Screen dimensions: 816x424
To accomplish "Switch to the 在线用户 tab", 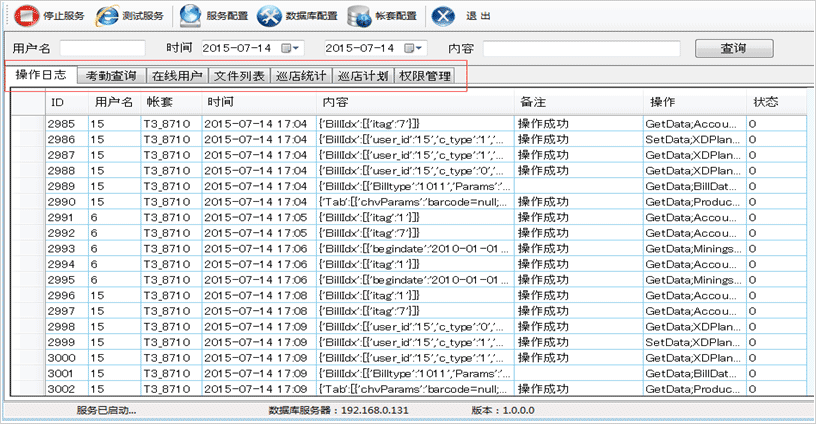I will [176, 76].
